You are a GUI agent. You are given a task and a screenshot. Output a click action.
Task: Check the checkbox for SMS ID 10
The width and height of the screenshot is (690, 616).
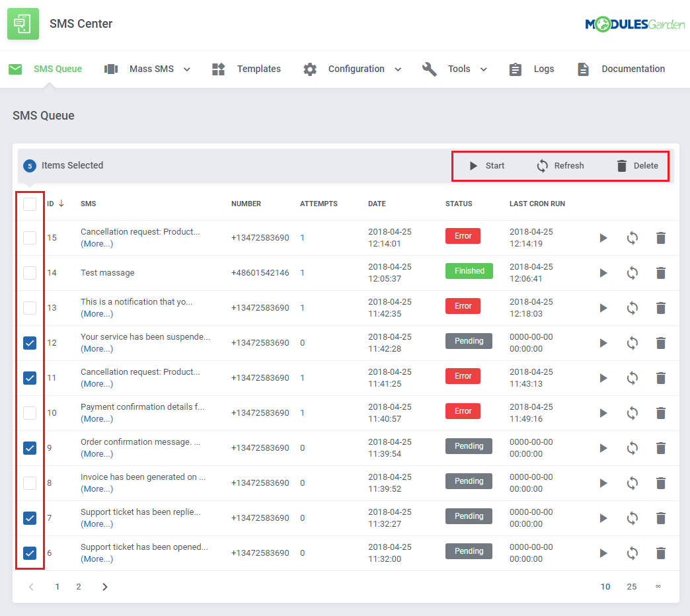pyautogui.click(x=30, y=412)
